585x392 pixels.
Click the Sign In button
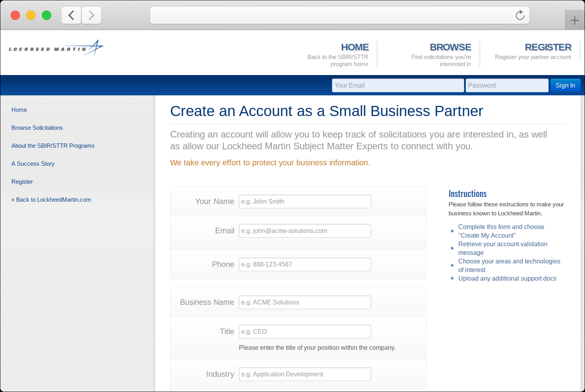pyautogui.click(x=565, y=85)
